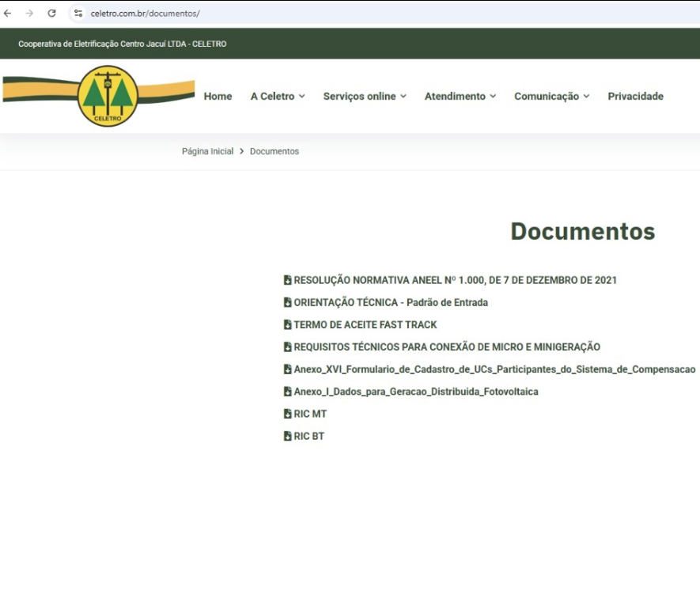Expand the A Celetro menu chevron

(x=302, y=96)
